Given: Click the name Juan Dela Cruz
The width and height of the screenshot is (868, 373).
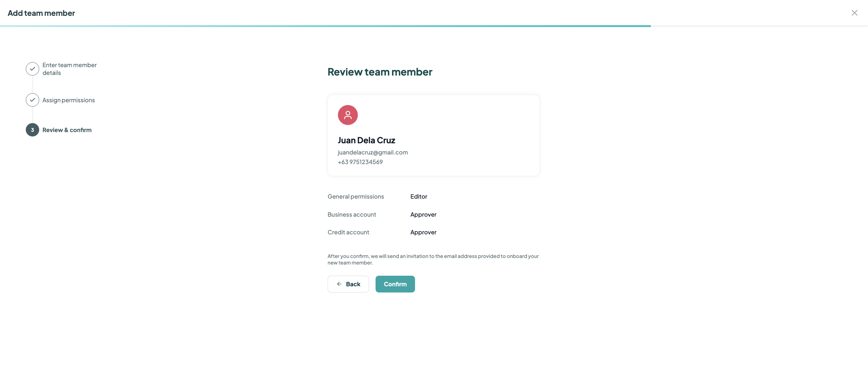Looking at the screenshot, I should 366,140.
